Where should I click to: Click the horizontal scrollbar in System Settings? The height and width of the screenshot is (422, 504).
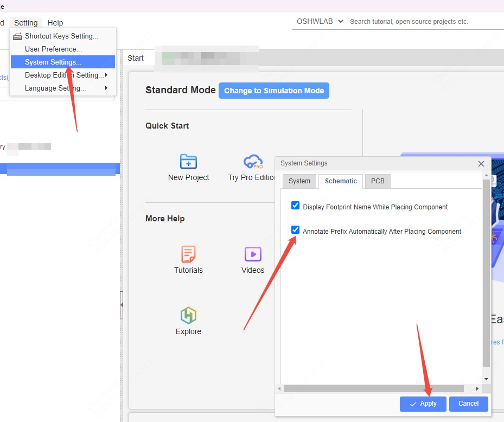[x=373, y=388]
